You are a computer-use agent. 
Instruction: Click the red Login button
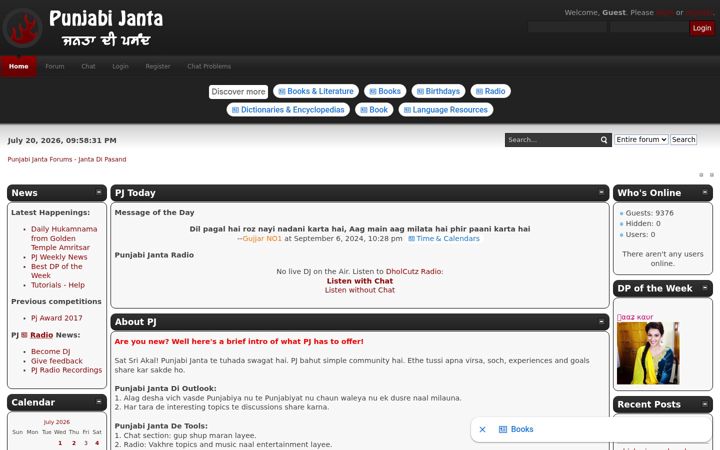pos(702,28)
